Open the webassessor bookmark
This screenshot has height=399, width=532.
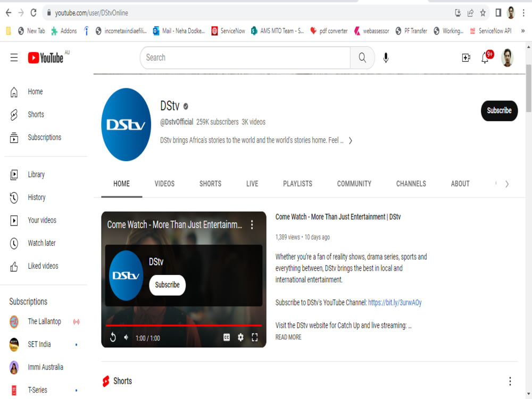[x=371, y=31]
